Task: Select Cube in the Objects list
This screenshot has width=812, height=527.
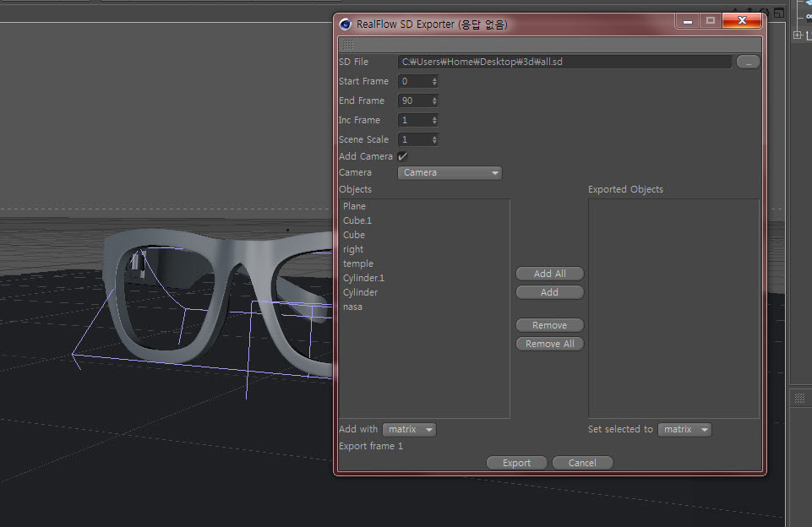Action: [x=354, y=235]
